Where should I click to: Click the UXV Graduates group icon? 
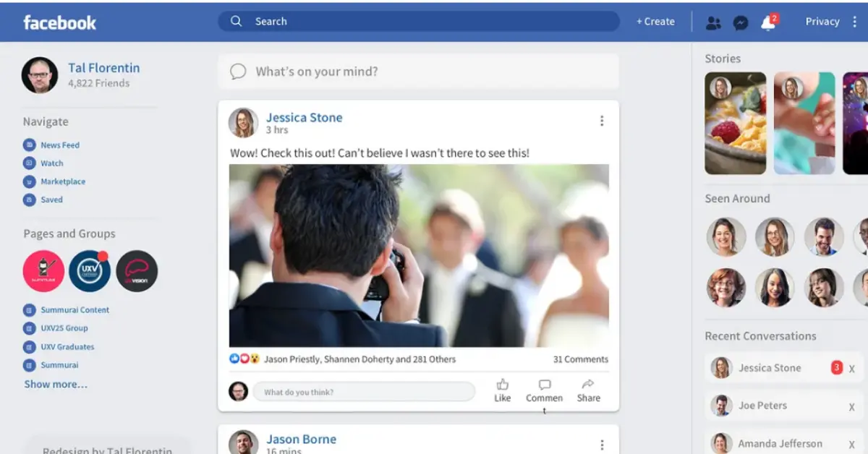click(29, 347)
